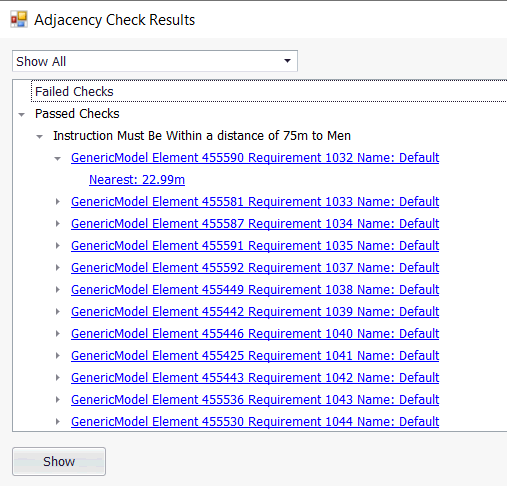Select the Passed Checks label
The height and width of the screenshot is (486, 507).
(77, 114)
